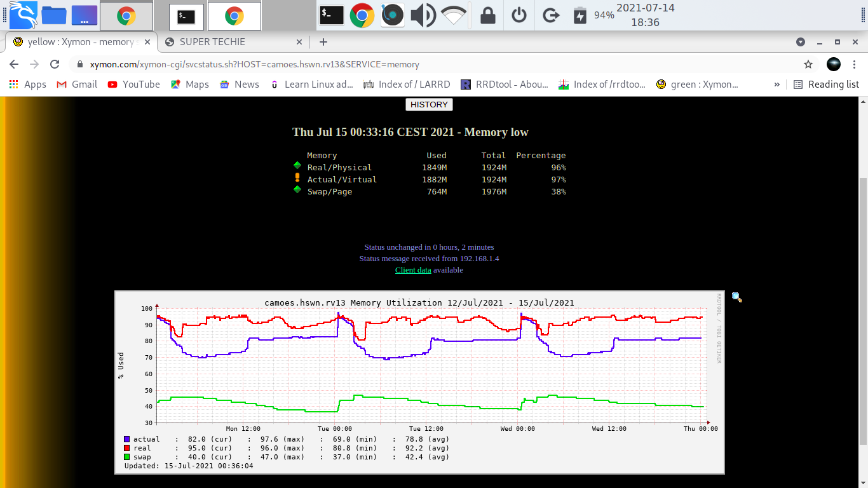Reload the Xymon memory page
Screen dimensions: 868x488
55,64
